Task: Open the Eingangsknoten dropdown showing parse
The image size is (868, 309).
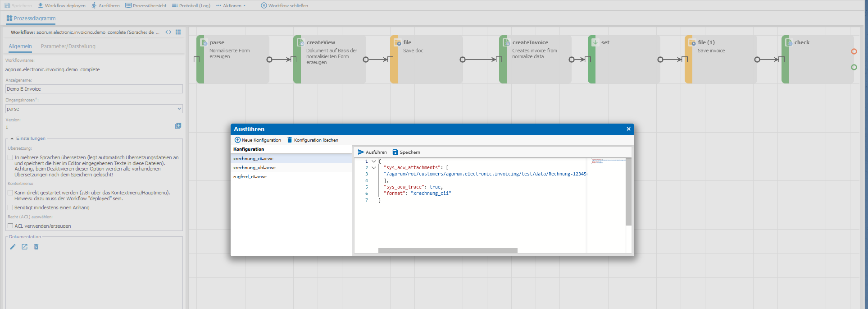Action: pos(94,109)
